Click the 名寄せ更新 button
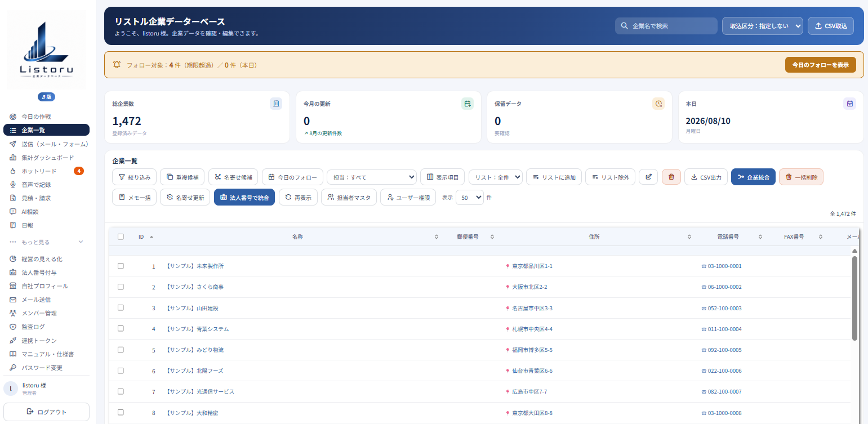The height and width of the screenshot is (424, 868). [x=185, y=197]
